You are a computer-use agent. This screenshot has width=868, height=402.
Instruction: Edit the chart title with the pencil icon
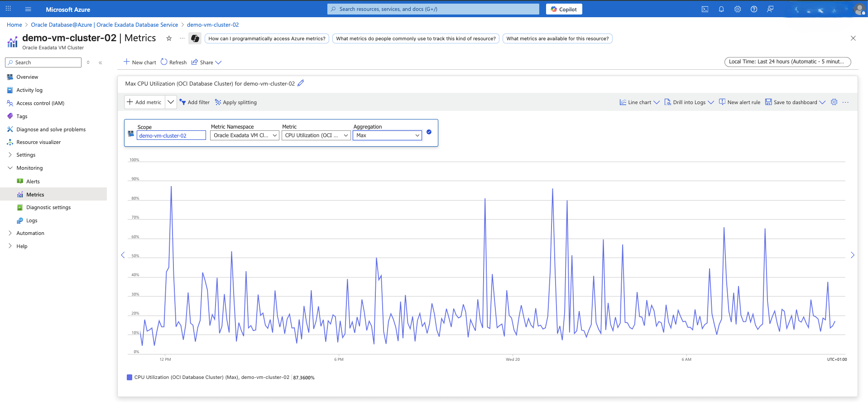(x=301, y=83)
